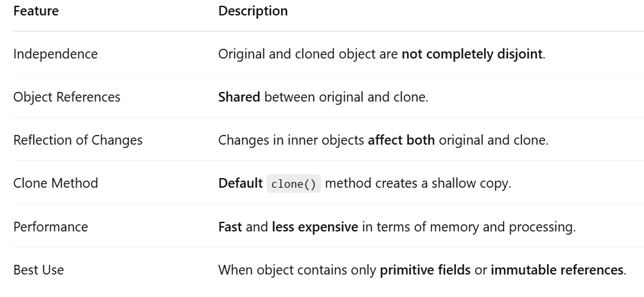644x297 pixels.
Task: Click the Best Use row label
Action: click(39, 270)
